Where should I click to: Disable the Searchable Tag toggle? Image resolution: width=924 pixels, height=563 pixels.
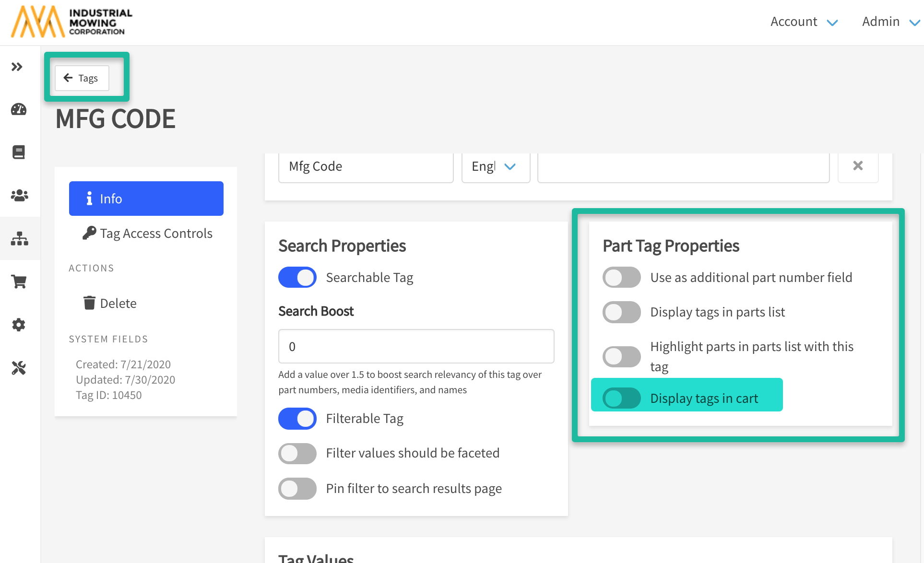(x=297, y=277)
